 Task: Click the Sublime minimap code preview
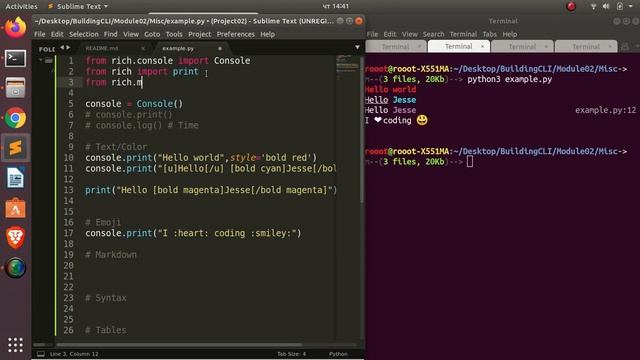pos(347,66)
